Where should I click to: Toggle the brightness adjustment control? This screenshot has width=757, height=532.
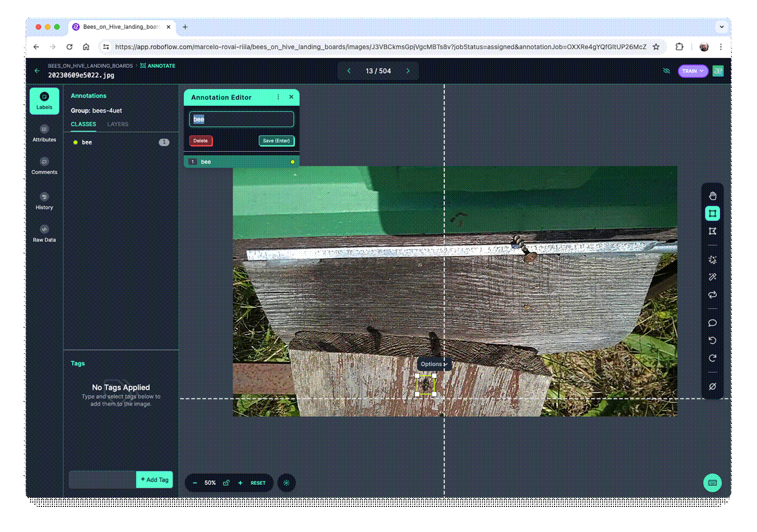tap(286, 482)
